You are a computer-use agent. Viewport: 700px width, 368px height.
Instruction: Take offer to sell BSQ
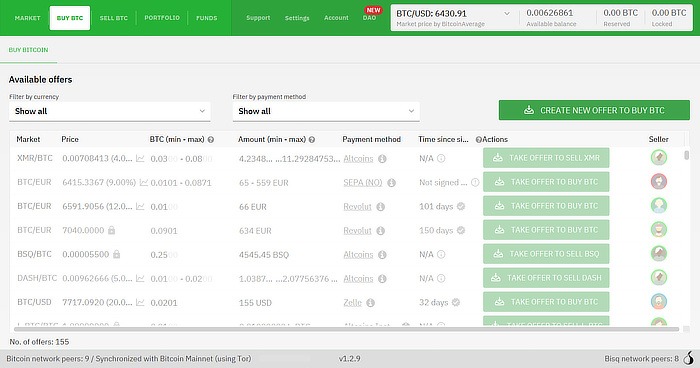(546, 254)
